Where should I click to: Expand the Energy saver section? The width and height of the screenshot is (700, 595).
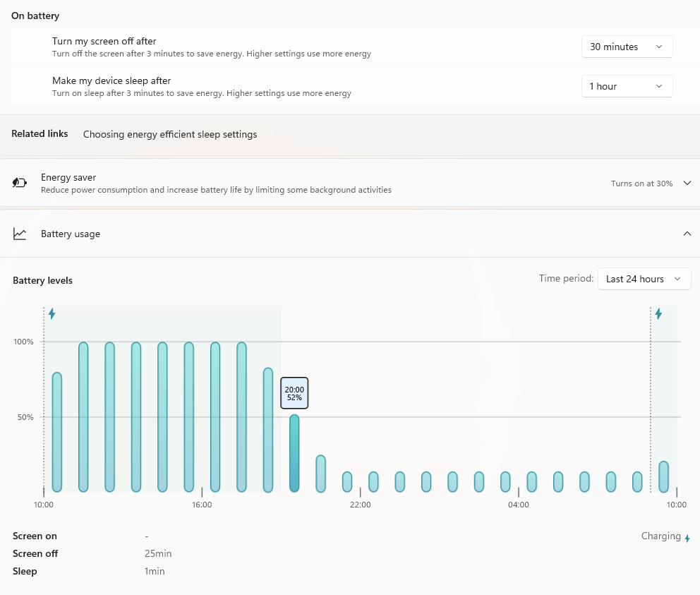687,183
